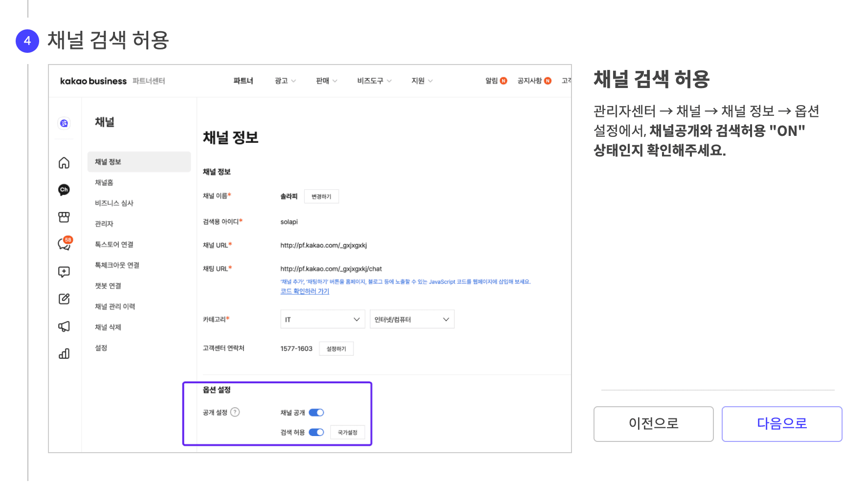The image size is (868, 482).
Task: Expand the 판매 menu
Action: (327, 81)
